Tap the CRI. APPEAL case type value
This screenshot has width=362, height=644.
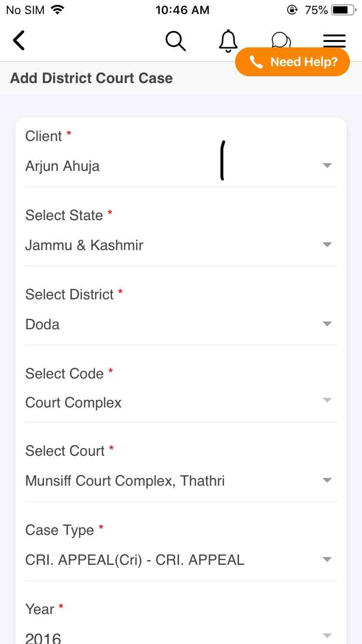point(135,560)
